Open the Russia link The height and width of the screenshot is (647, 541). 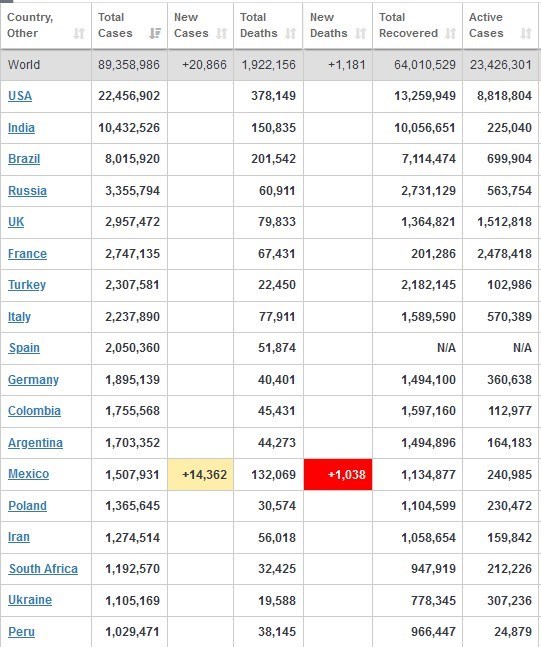point(27,191)
